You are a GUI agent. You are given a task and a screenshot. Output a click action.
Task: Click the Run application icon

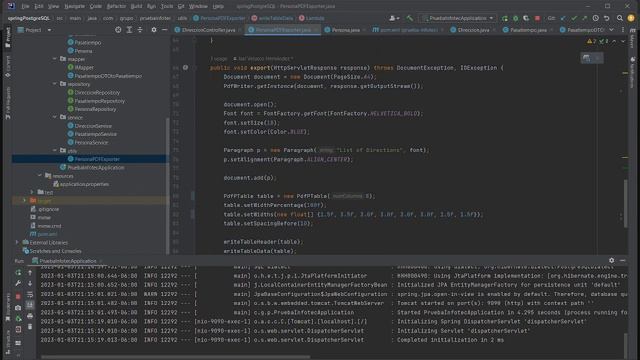click(505, 18)
